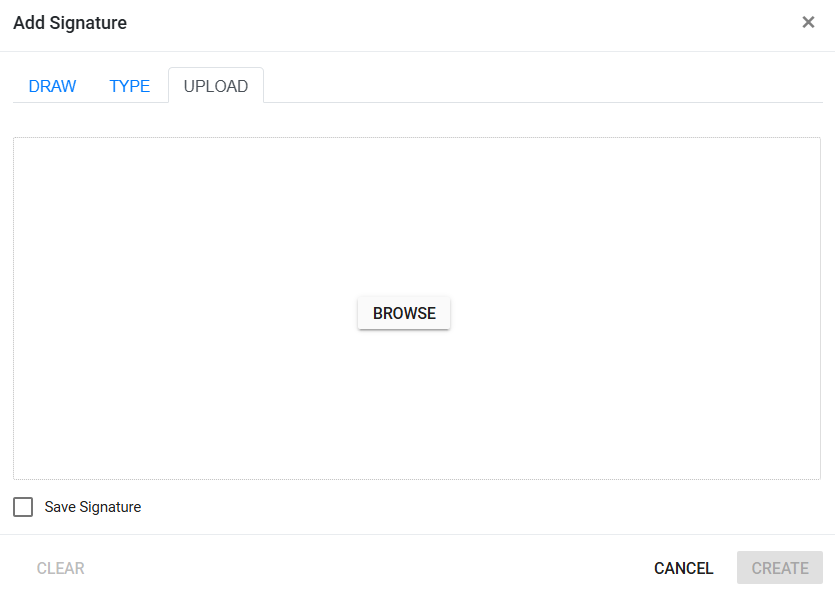Enable the Save Signature checkbox
The image size is (835, 596).
(22, 506)
